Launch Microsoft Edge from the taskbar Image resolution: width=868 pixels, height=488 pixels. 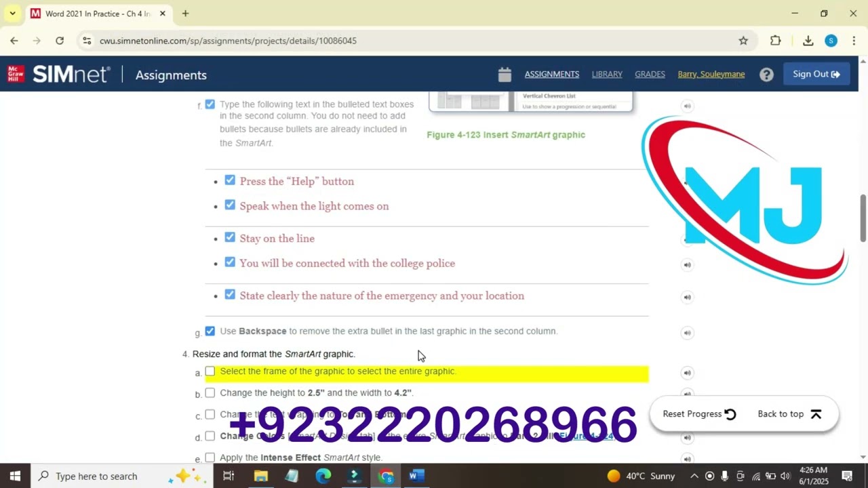(323, 476)
